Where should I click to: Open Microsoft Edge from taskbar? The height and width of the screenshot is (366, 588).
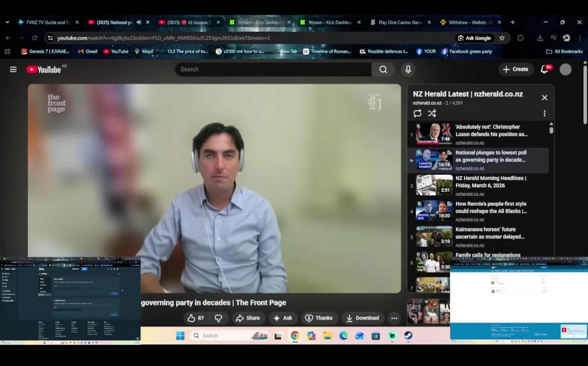[x=344, y=335]
